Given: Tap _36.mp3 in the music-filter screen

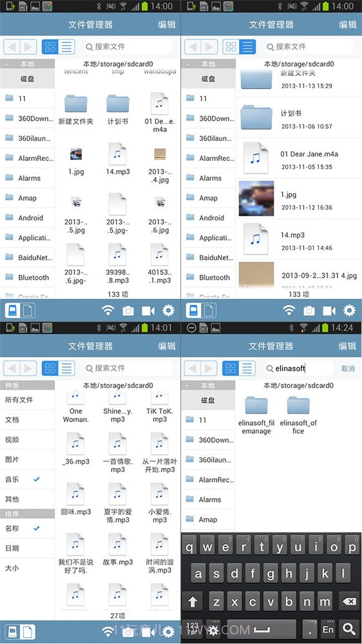Looking at the screenshot, I should (75, 449).
